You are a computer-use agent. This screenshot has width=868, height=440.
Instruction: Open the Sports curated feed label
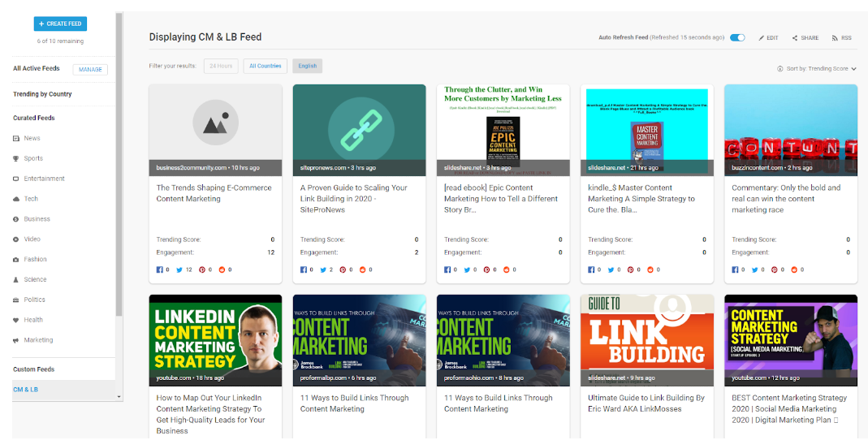(x=33, y=158)
